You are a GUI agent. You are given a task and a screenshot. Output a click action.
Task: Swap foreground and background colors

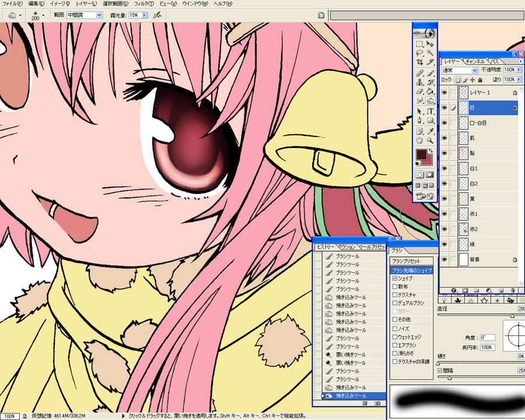pyautogui.click(x=430, y=151)
